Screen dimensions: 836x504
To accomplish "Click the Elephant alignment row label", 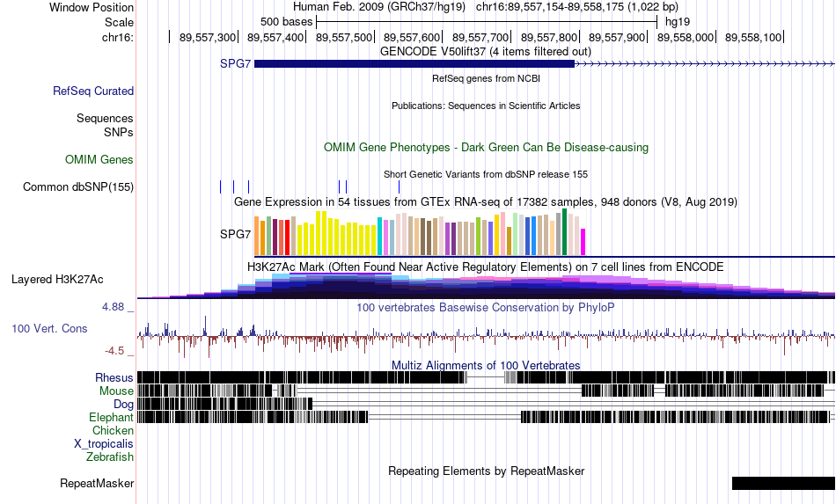I will [x=111, y=417].
